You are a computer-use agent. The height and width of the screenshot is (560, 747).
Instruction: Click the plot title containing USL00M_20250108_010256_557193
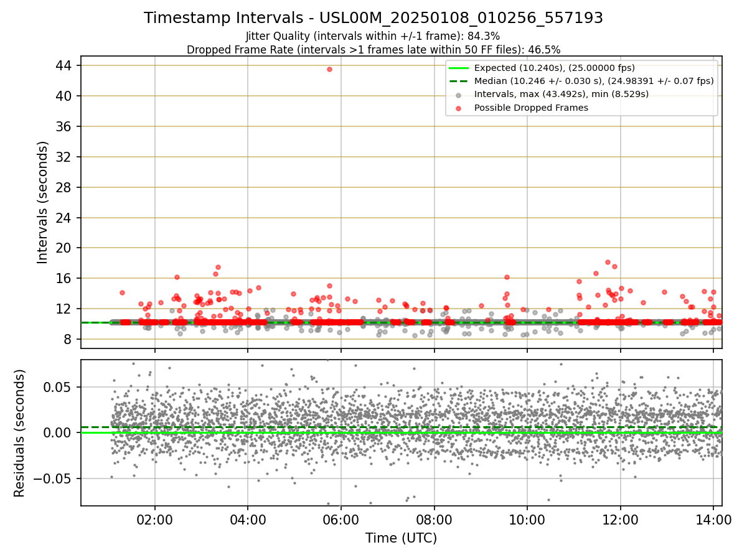point(374,18)
